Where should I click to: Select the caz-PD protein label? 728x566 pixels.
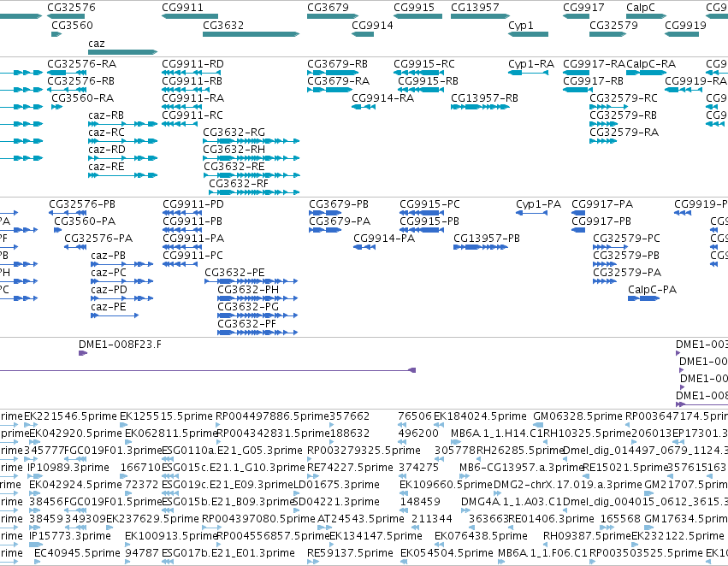pyautogui.click(x=109, y=290)
